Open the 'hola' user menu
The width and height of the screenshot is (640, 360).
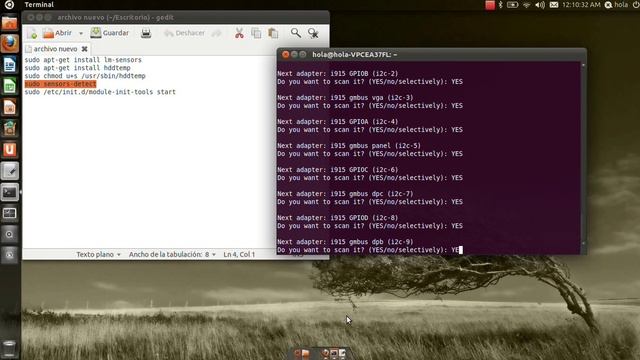[x=616, y=5]
